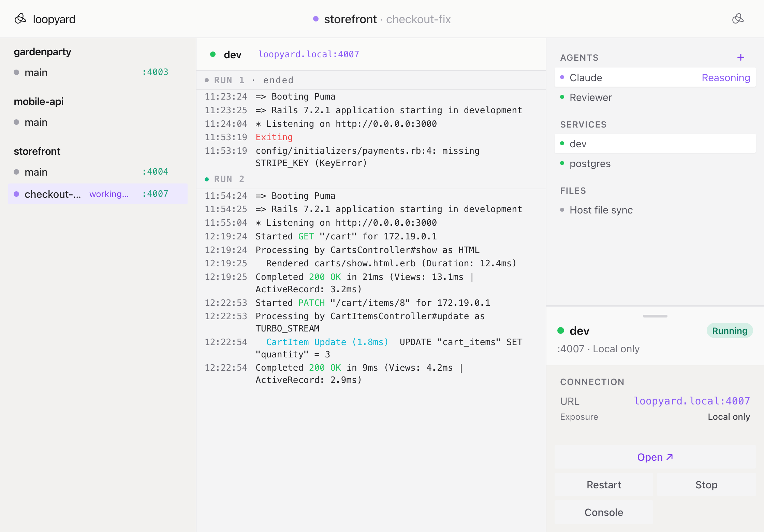Click 11:23:24 Booting Puma log line
Screen dimensions: 764x532
point(371,97)
